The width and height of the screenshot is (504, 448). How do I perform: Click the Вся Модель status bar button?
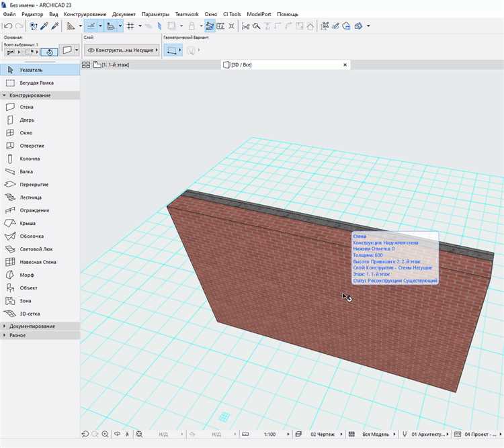click(375, 435)
